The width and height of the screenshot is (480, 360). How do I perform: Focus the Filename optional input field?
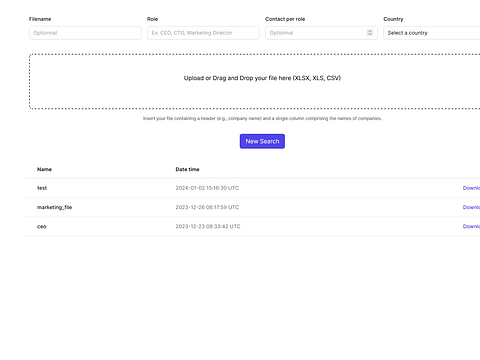coord(85,33)
